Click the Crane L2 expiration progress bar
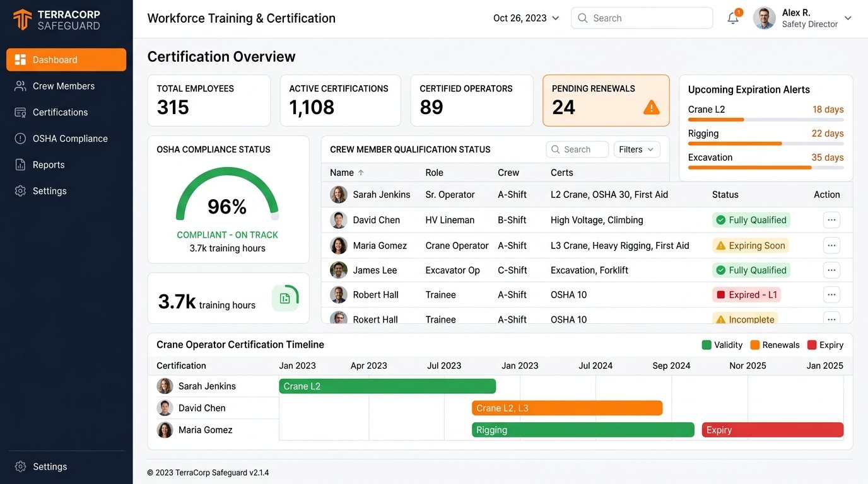This screenshot has width=868, height=484. pos(766,120)
